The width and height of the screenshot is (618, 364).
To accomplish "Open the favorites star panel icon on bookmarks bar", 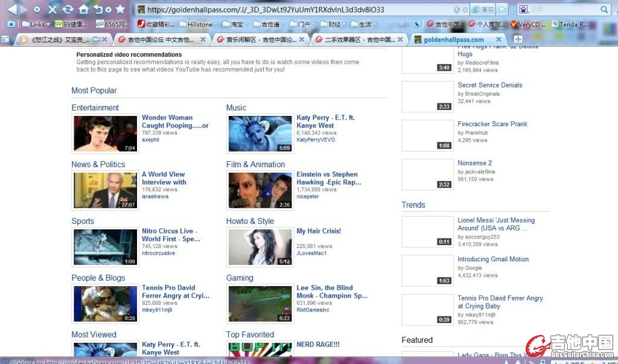I will [11, 24].
